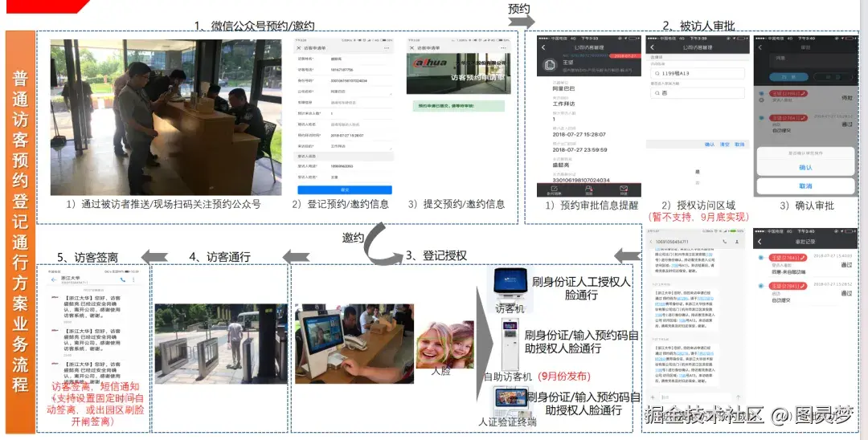Viewport: 868px width, 440px height.
Task: Tap the pencil edit icon in bottom bar
Action: [x=554, y=189]
